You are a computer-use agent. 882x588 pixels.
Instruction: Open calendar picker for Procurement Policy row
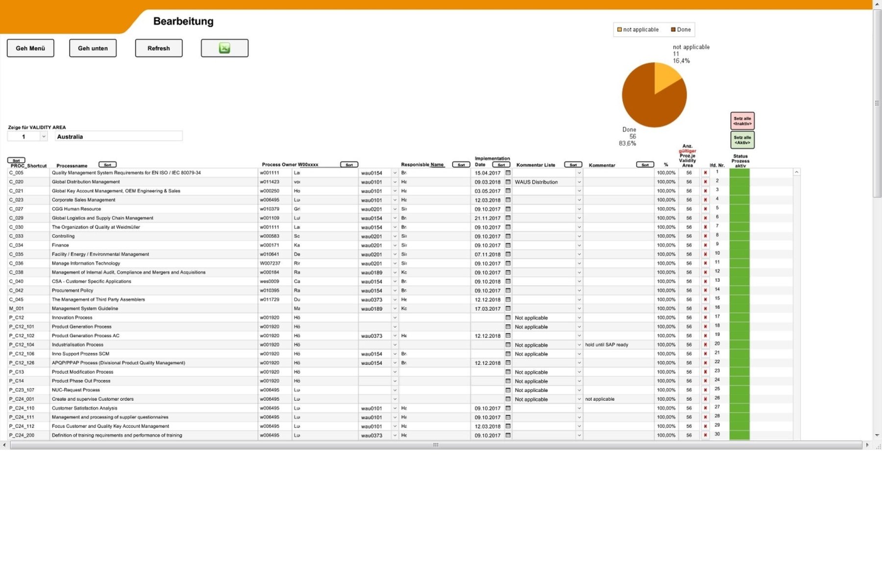pos(508,290)
